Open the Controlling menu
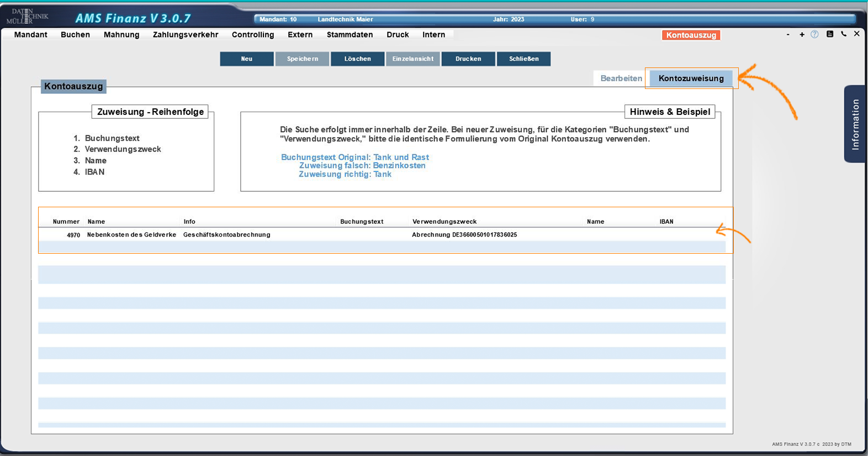Screen dimensions: 868x456 (253, 34)
